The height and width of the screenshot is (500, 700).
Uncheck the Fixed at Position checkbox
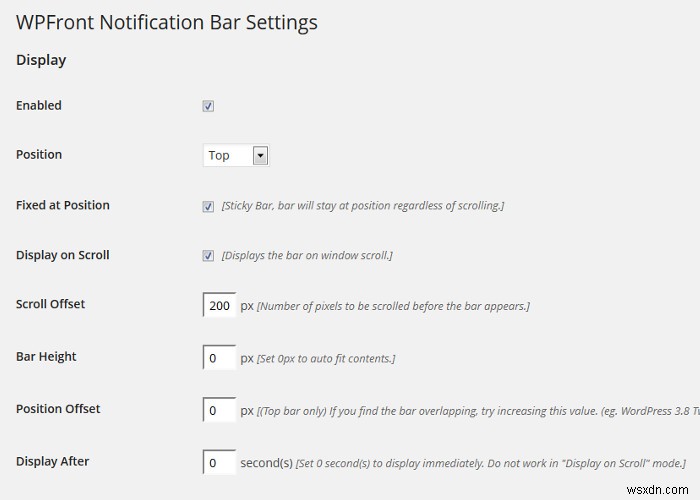click(208, 206)
